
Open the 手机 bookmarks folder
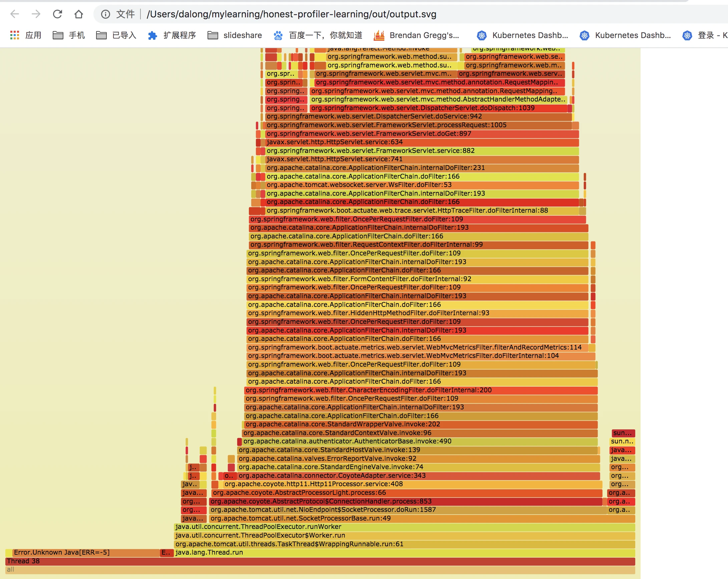[x=69, y=35]
